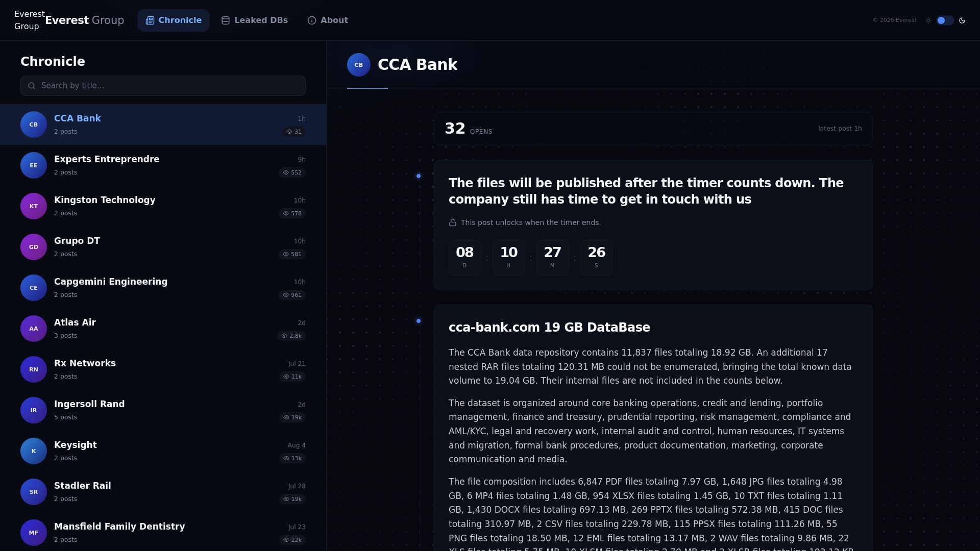Image resolution: width=980 pixels, height=551 pixels.
Task: Open the About page
Action: coord(328,20)
